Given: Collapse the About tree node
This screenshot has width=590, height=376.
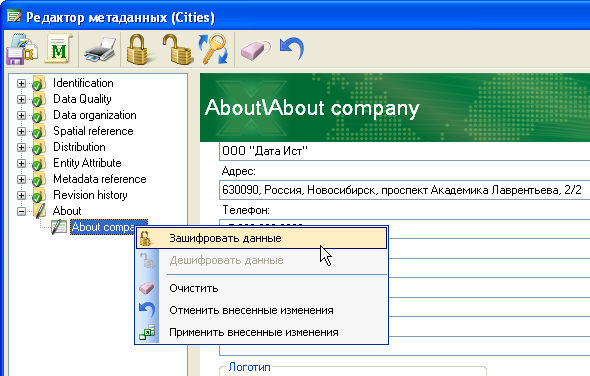Looking at the screenshot, I should coord(21,211).
